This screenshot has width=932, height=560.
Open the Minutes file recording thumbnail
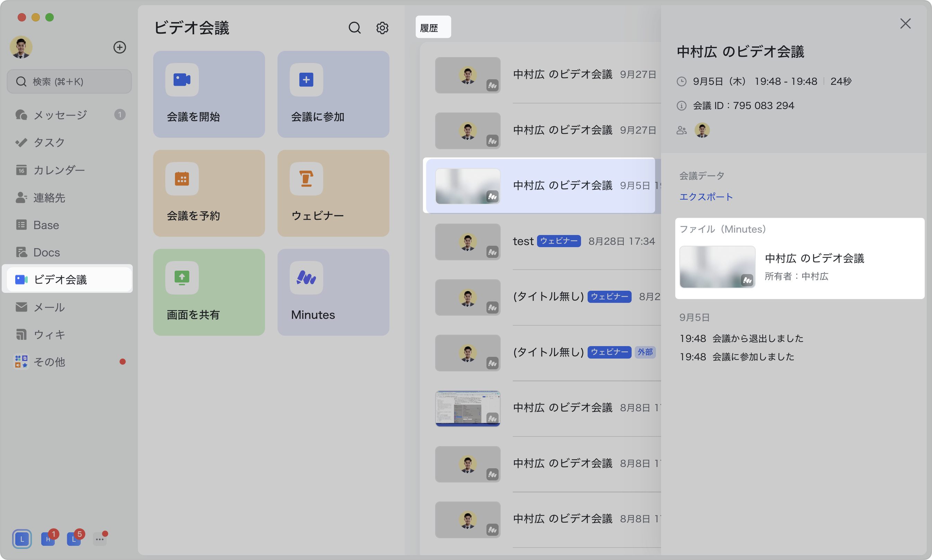(x=717, y=267)
